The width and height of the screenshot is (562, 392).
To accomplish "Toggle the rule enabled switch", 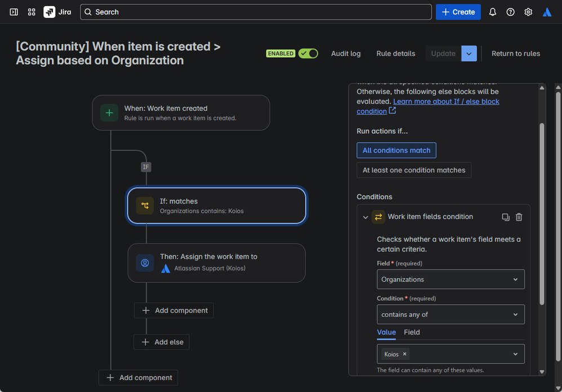I will (308, 53).
